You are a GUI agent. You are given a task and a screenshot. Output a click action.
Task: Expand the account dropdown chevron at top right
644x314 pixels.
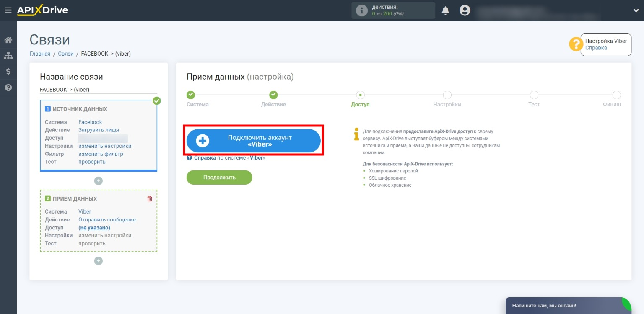point(636,10)
